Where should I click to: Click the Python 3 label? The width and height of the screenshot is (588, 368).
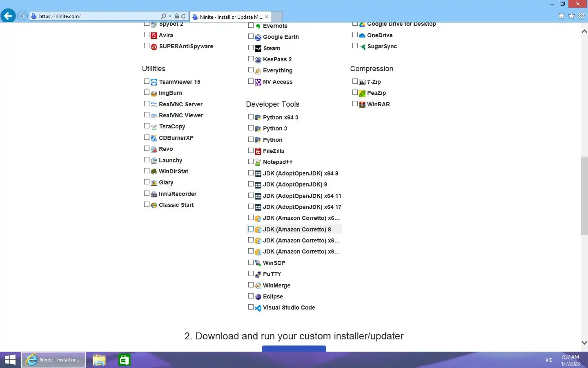275,128
